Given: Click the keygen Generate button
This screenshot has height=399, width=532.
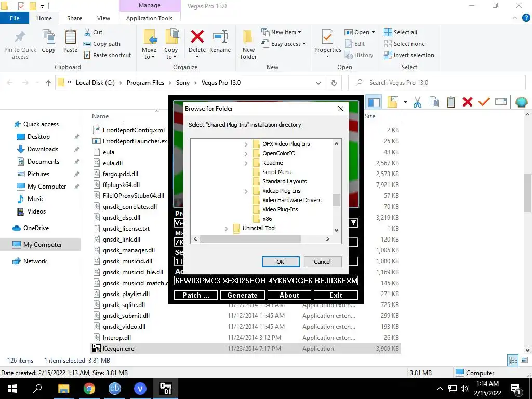Looking at the screenshot, I should click(242, 295).
